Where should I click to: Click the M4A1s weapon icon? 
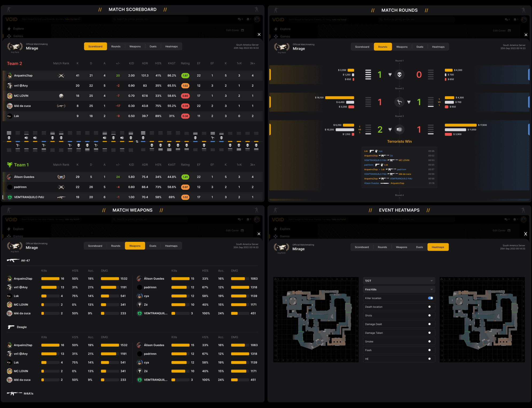tap(13, 393)
